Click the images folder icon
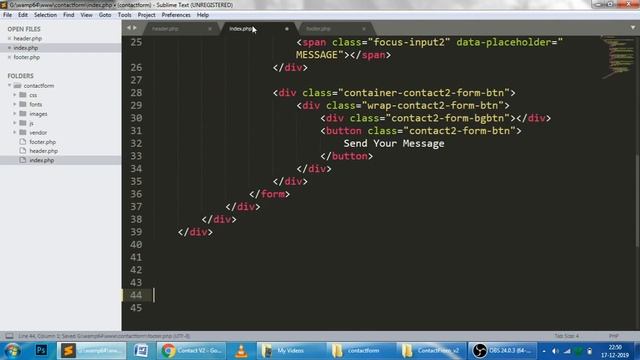The width and height of the screenshot is (640, 360). (x=23, y=113)
